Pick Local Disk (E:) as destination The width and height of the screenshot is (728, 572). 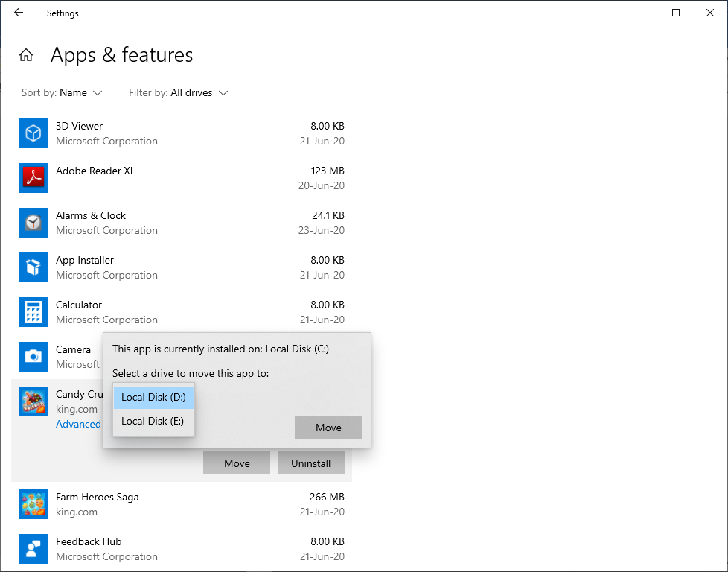pyautogui.click(x=153, y=421)
